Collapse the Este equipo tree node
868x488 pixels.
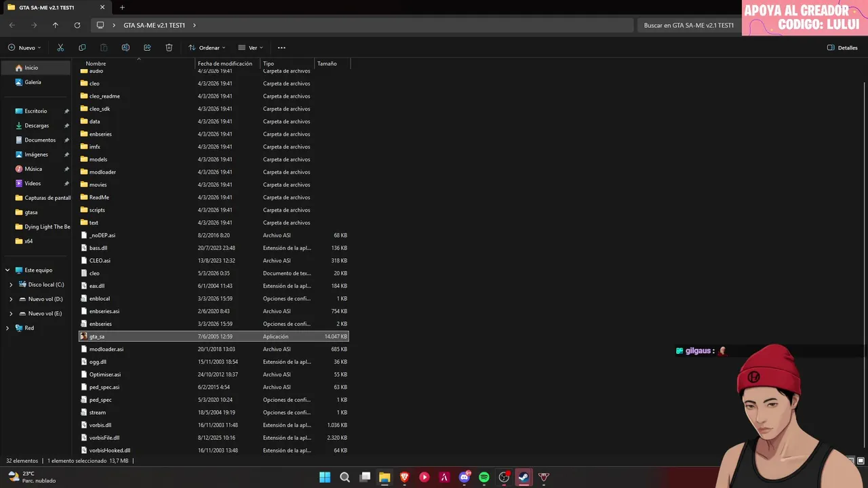[7, 270]
